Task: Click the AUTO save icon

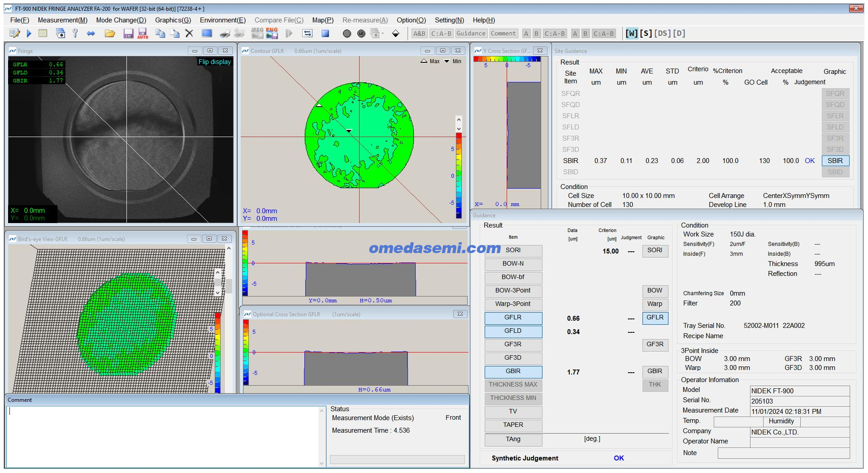Action: pyautogui.click(x=143, y=34)
